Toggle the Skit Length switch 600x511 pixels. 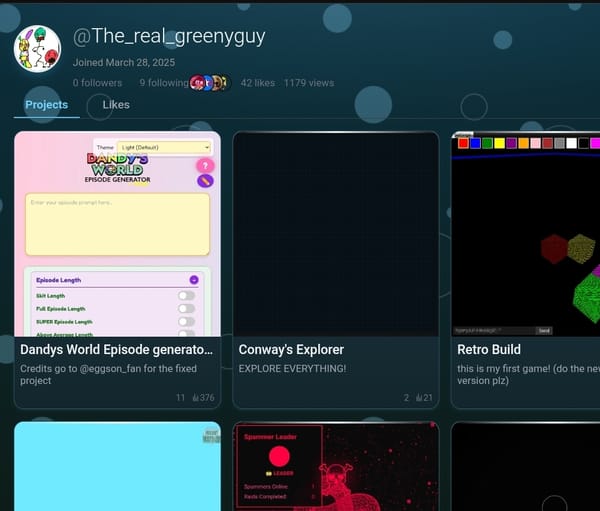(186, 295)
